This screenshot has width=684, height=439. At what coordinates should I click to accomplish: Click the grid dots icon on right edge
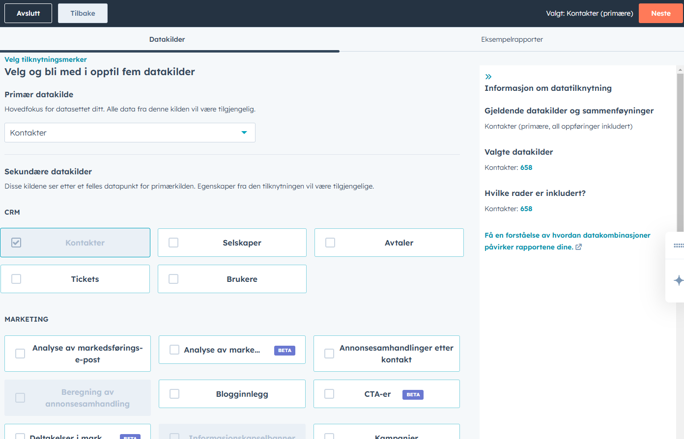[x=678, y=246]
